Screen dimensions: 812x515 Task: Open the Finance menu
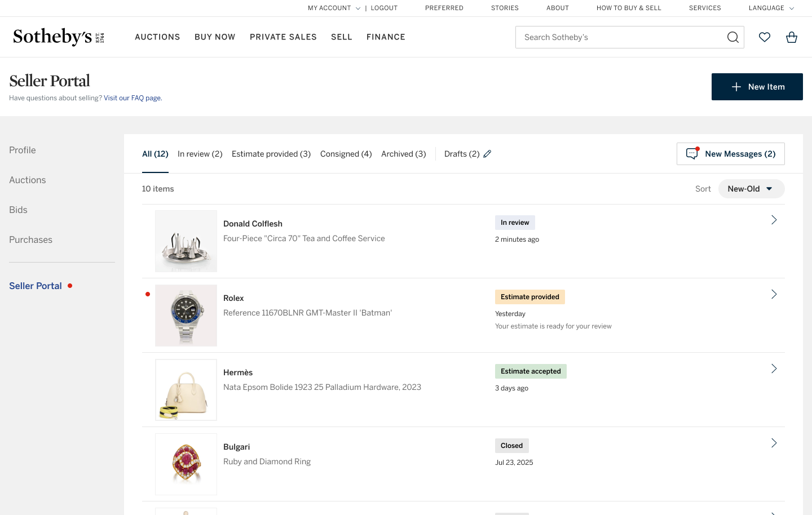point(386,37)
